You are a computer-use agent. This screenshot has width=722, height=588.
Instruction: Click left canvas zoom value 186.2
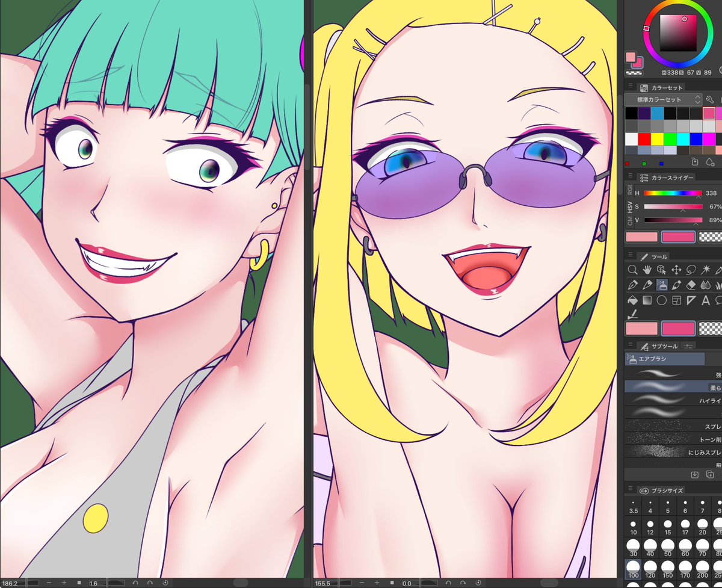[11, 583]
